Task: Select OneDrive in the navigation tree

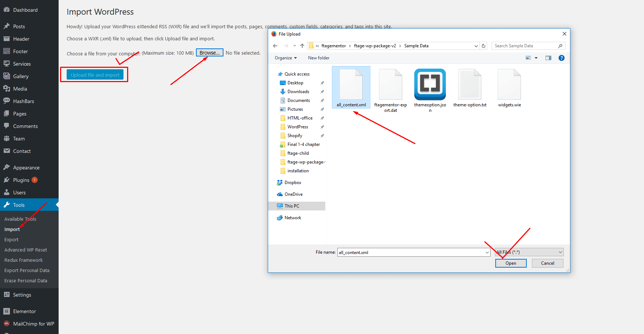Action: pyautogui.click(x=293, y=194)
